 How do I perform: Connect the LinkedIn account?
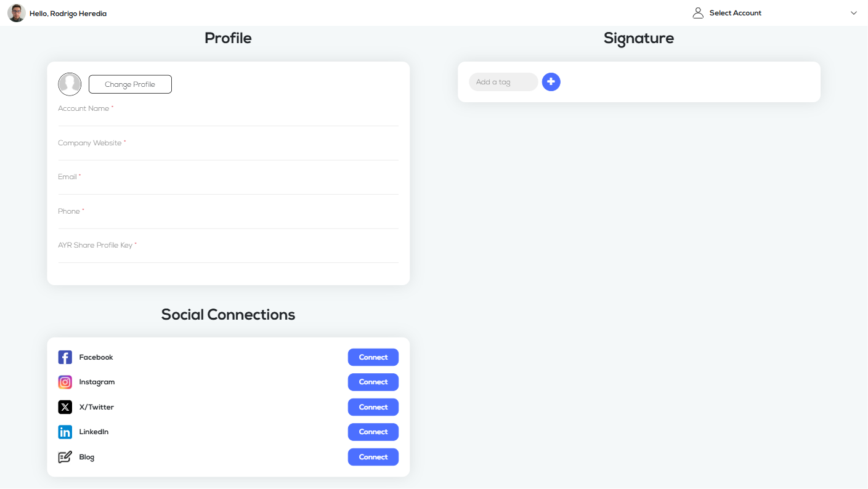373,432
